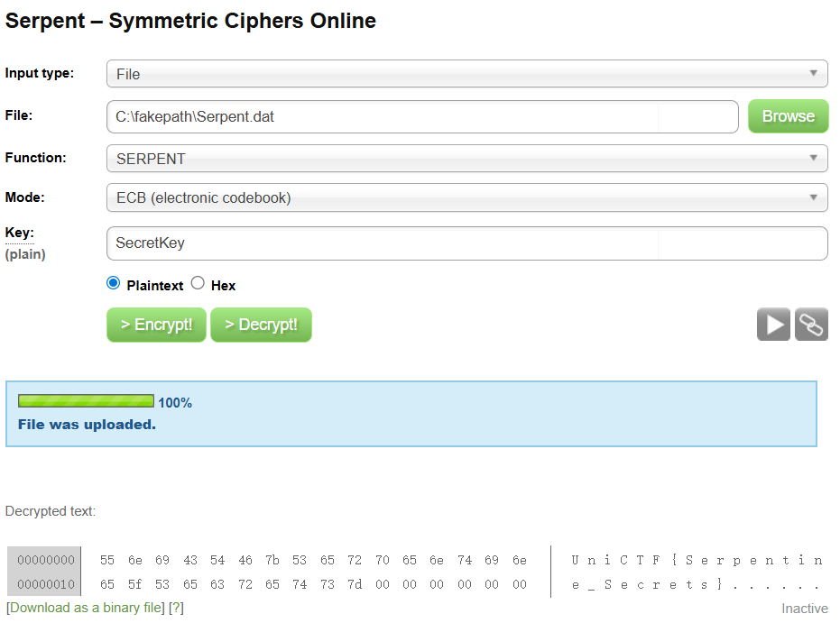Click the Inactive status text
Image resolution: width=840 pixels, height=623 pixels.
click(x=804, y=609)
